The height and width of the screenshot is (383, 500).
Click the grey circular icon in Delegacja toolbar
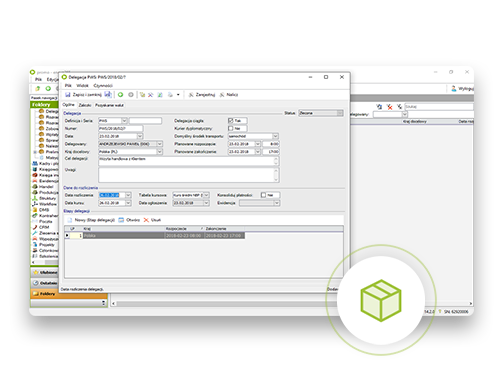pos(131,95)
